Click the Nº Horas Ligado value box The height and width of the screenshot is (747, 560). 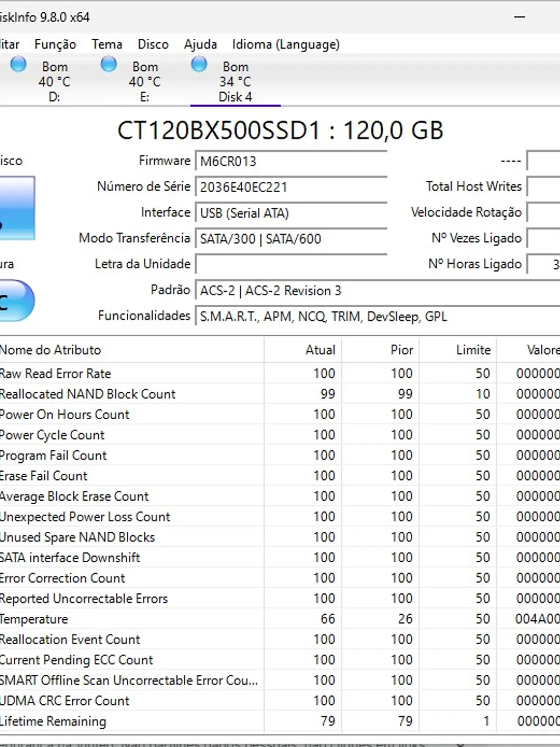[543, 264]
